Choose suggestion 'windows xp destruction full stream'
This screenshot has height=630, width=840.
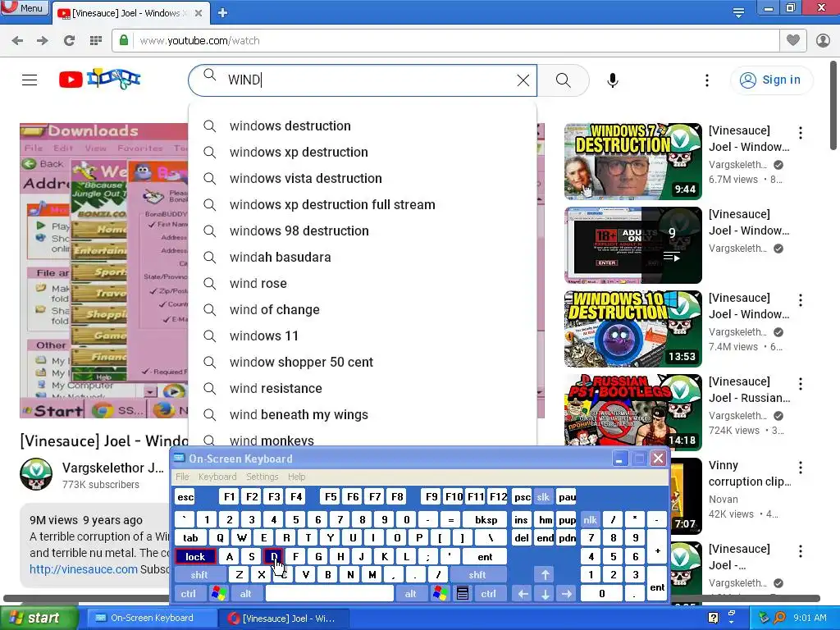click(363, 204)
